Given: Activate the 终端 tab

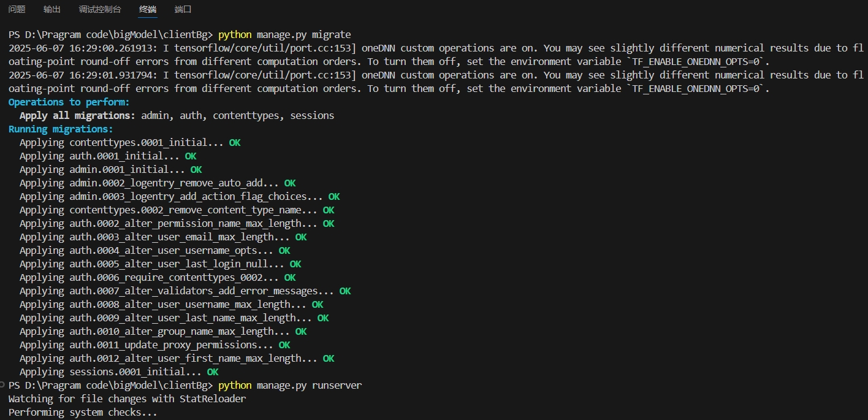Looking at the screenshot, I should point(148,9).
